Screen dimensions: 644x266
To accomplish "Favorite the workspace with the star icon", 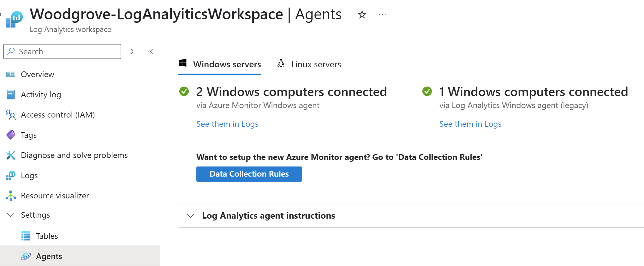I will [362, 15].
